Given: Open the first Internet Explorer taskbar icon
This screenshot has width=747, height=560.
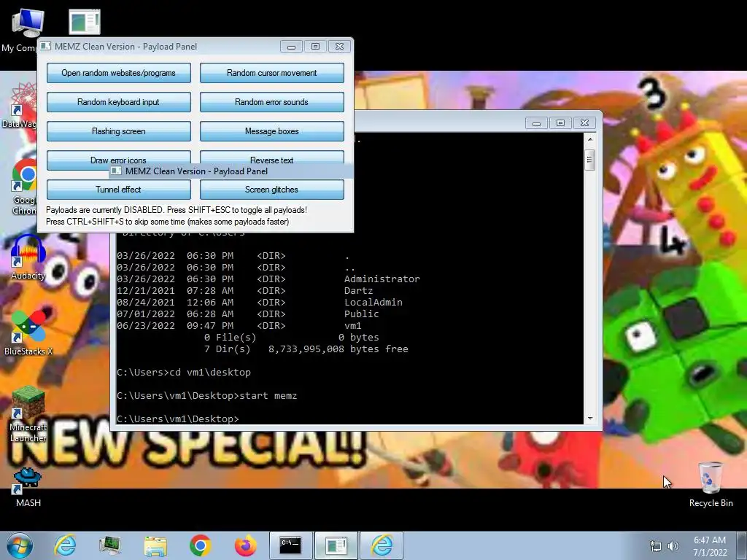Looking at the screenshot, I should coord(65,545).
